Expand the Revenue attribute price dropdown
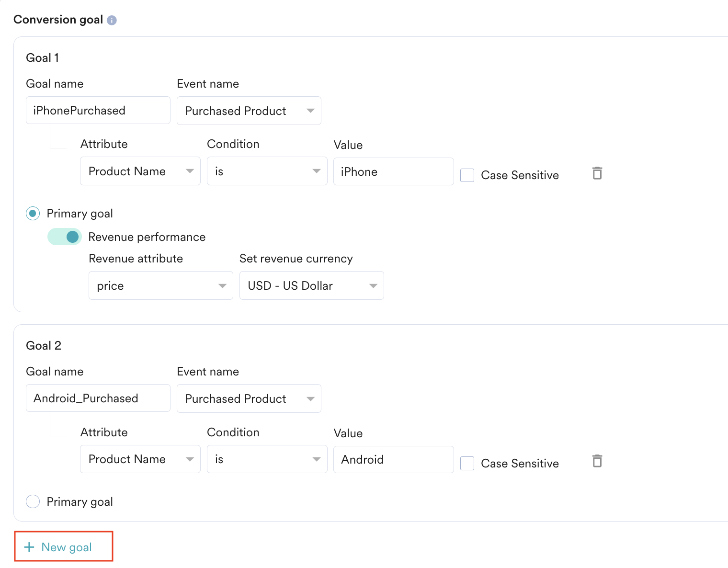The image size is (728, 568). 160,285
